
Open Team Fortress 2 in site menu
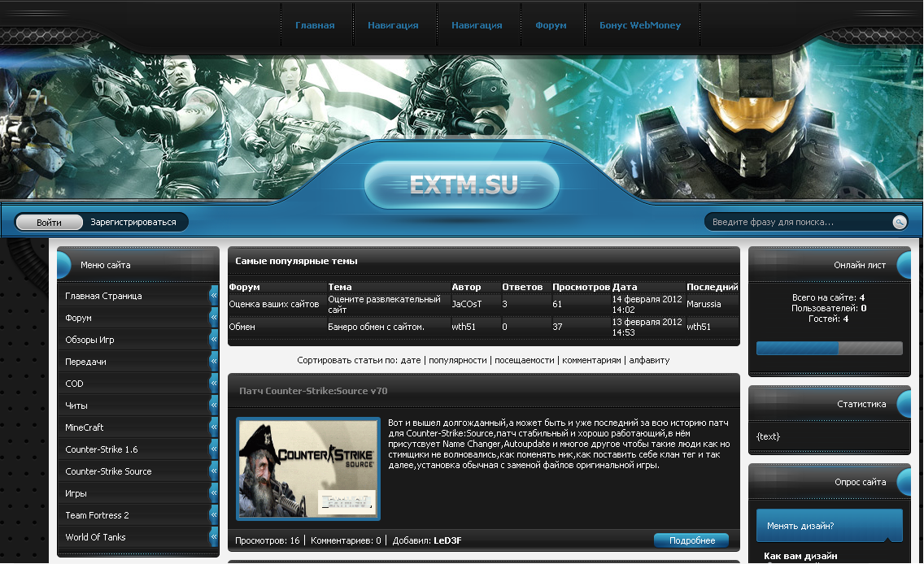tap(98, 515)
